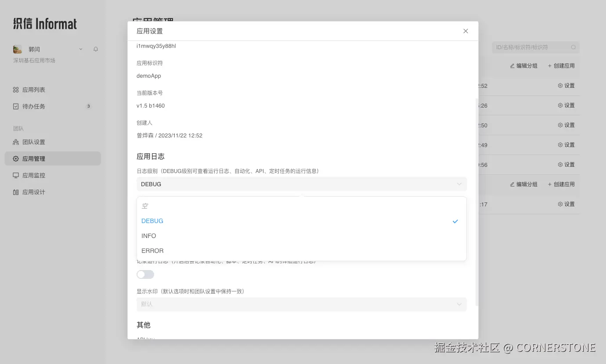The width and height of the screenshot is (606, 364).
Task: Click the 应用设计 icon in sidebar
Action: tap(16, 192)
